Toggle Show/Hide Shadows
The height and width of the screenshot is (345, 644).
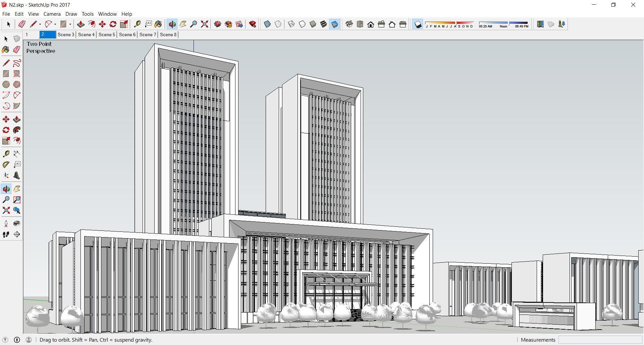(418, 24)
